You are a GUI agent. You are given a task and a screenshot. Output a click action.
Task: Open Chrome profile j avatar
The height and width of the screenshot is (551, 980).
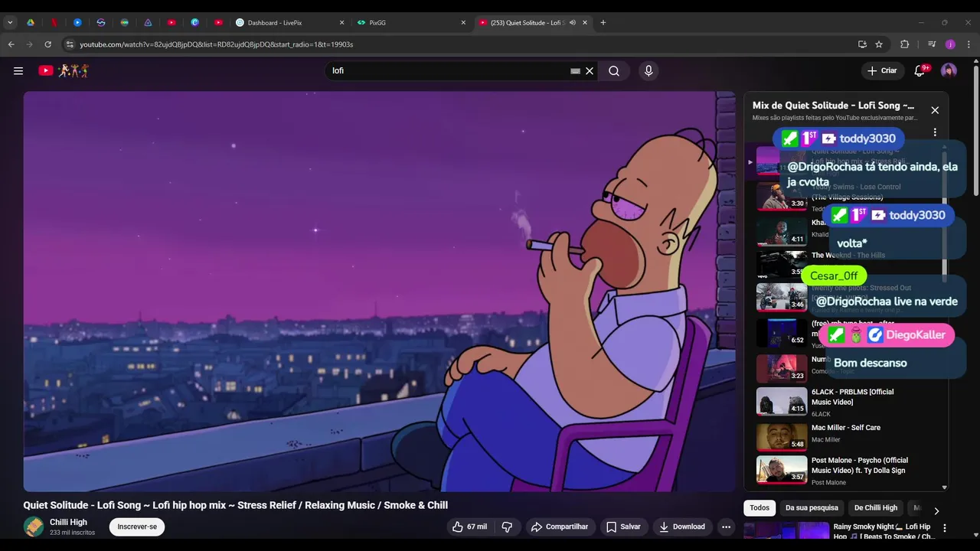[x=950, y=44]
